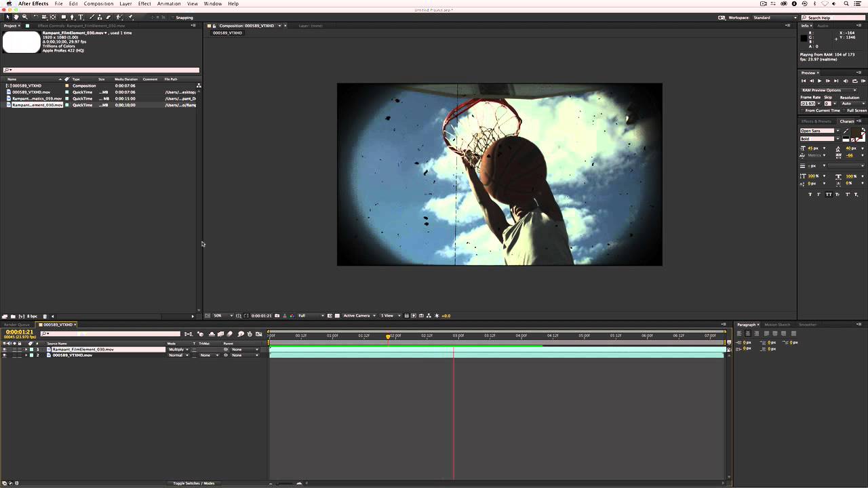Open the Animation menu
The width and height of the screenshot is (868, 488).
coord(169,4)
